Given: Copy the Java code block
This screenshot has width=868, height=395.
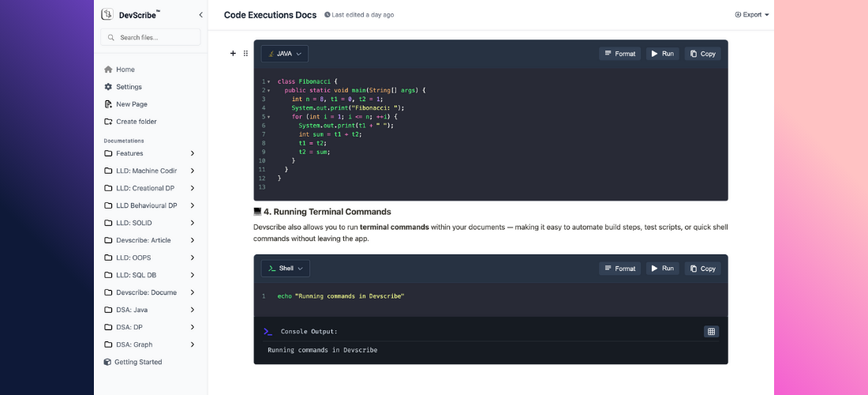Looking at the screenshot, I should click(x=702, y=54).
